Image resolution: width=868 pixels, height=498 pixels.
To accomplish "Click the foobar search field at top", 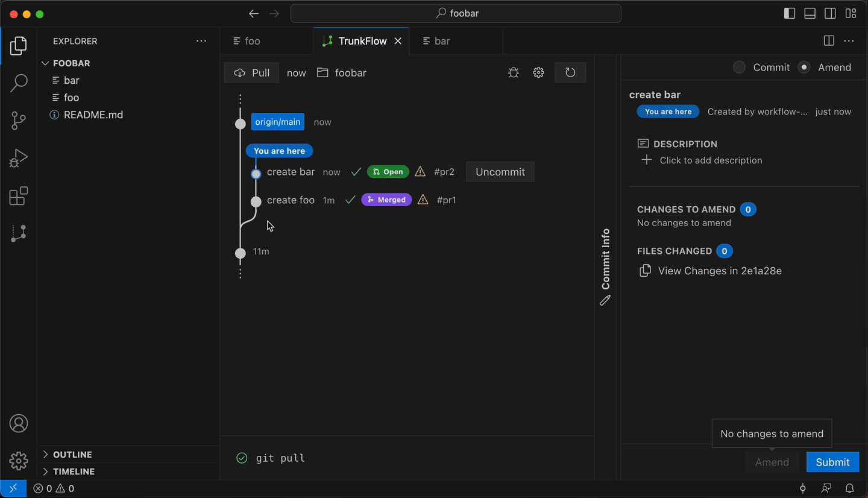I will [455, 13].
